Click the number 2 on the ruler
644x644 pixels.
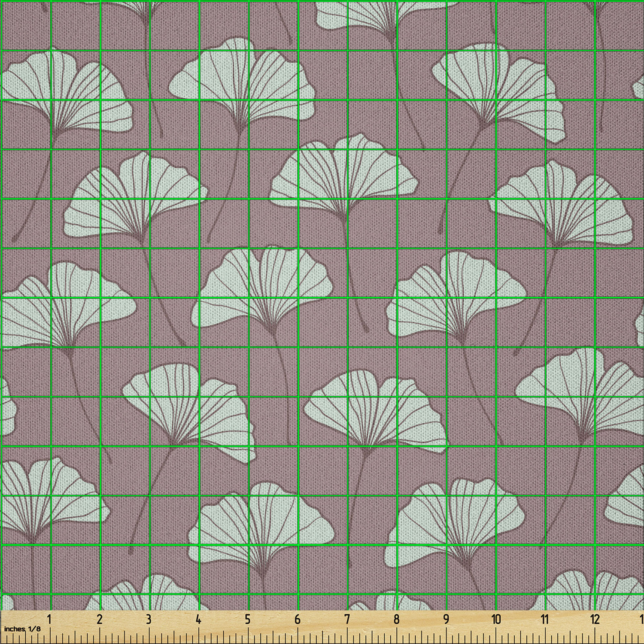pos(100,619)
